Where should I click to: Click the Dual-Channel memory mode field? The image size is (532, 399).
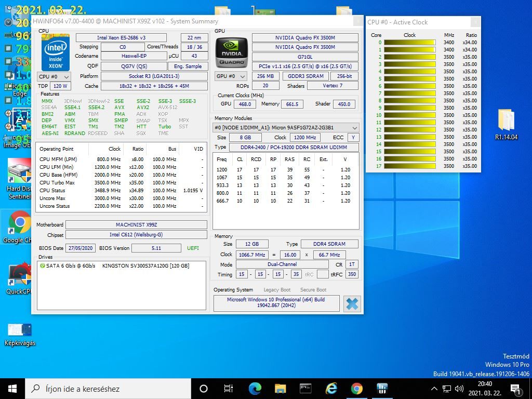coord(282,264)
